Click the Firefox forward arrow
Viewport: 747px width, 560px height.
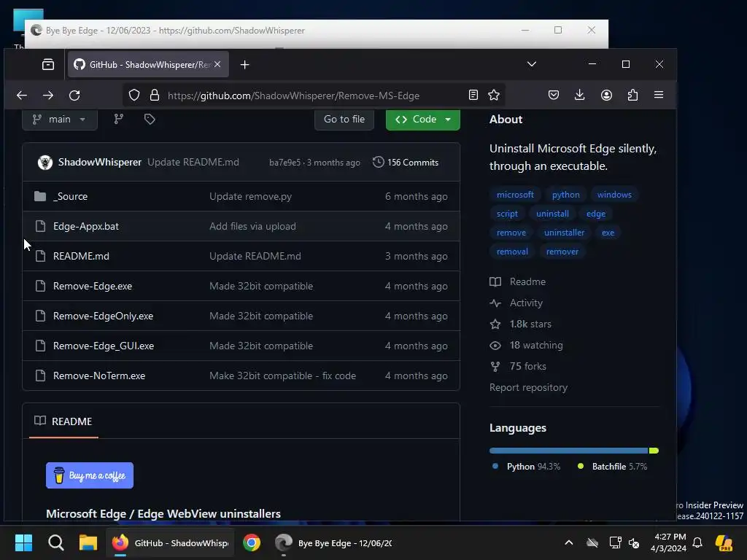point(47,96)
